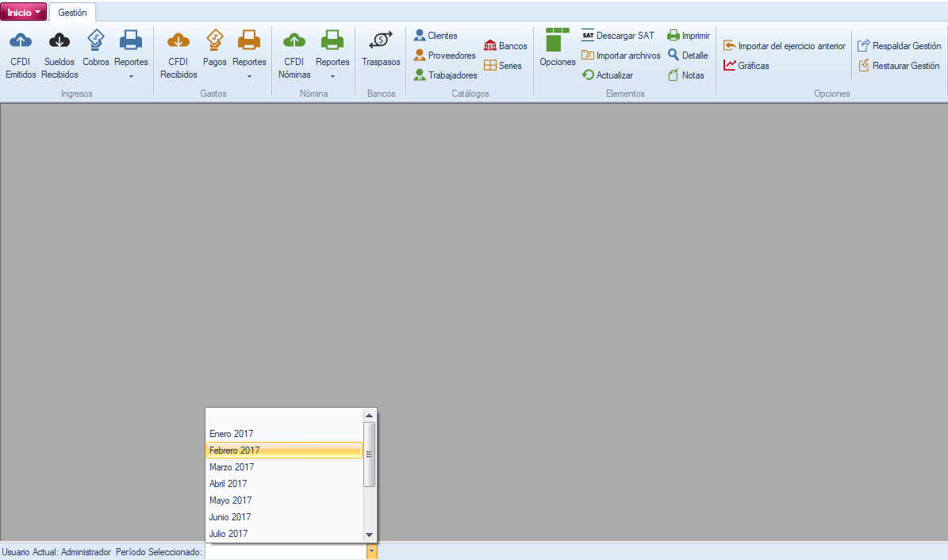The height and width of the screenshot is (560, 948).
Task: Select Marzo 2017 from the period list
Action: [x=232, y=467]
